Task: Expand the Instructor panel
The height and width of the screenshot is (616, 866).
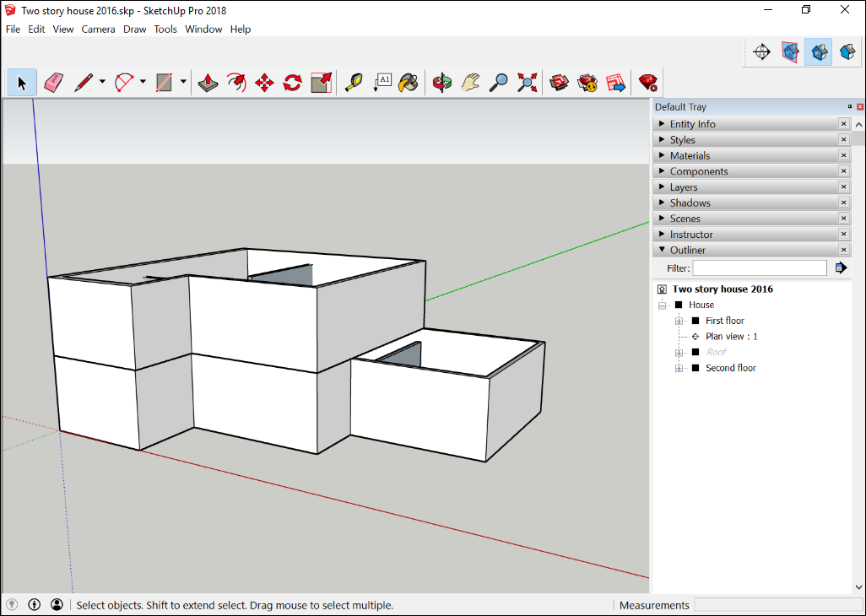Action: coord(662,234)
